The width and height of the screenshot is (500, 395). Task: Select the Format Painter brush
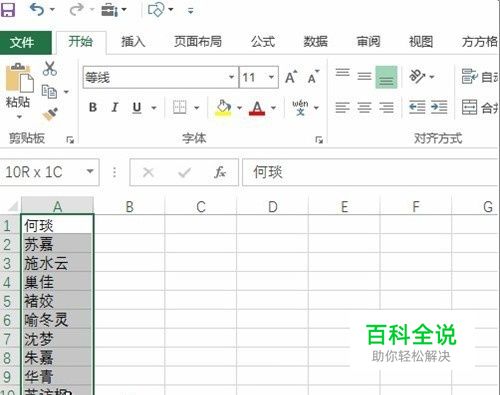[x=50, y=114]
